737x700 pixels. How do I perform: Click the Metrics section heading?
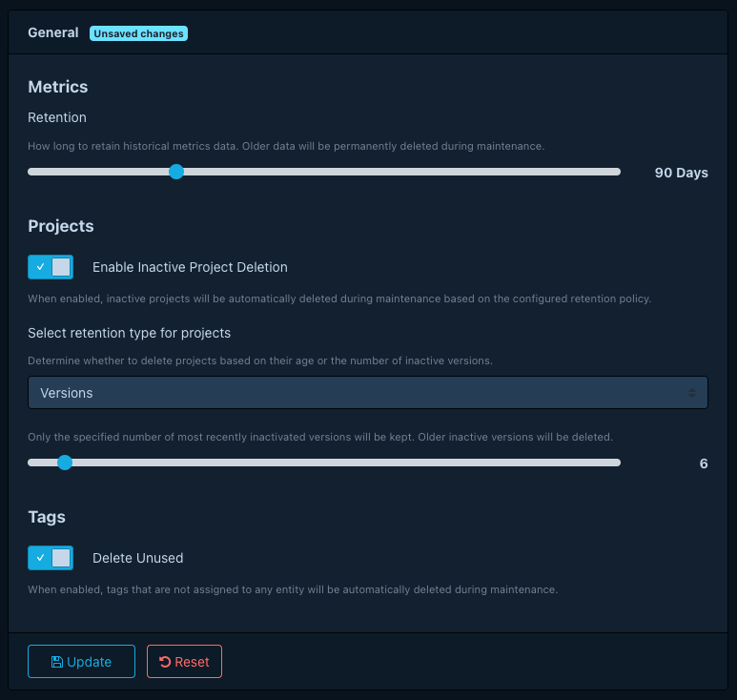58,87
